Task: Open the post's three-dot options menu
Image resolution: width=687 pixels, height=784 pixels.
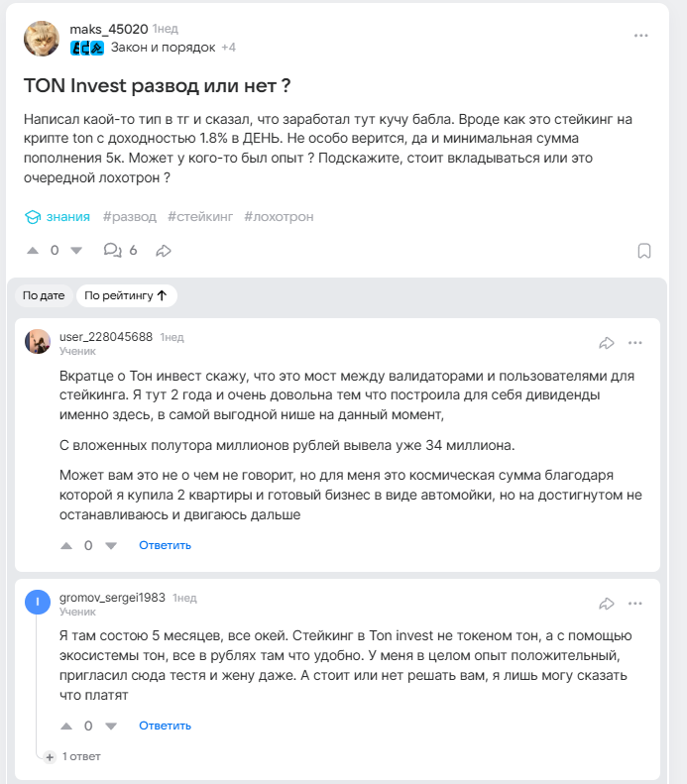Action: (x=641, y=36)
